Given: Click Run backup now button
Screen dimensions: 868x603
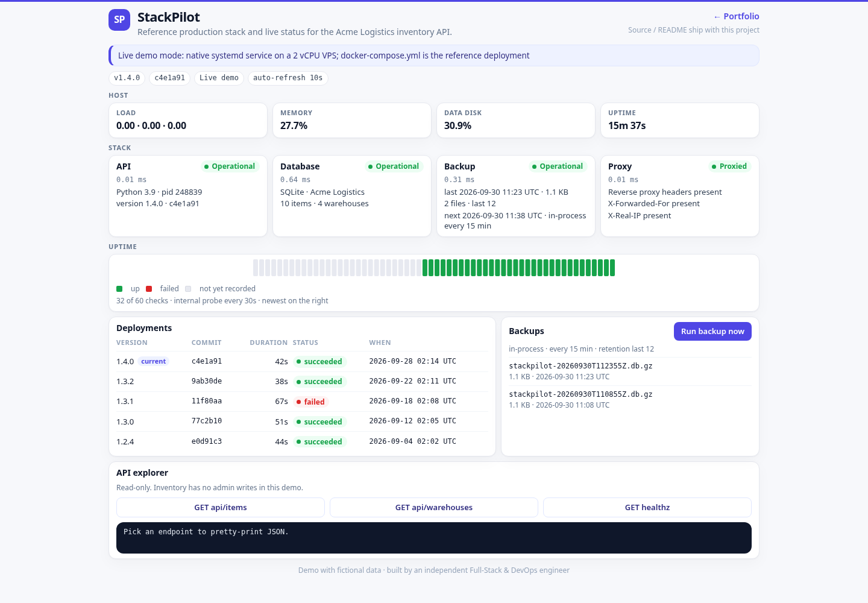Looking at the screenshot, I should pyautogui.click(x=712, y=331).
